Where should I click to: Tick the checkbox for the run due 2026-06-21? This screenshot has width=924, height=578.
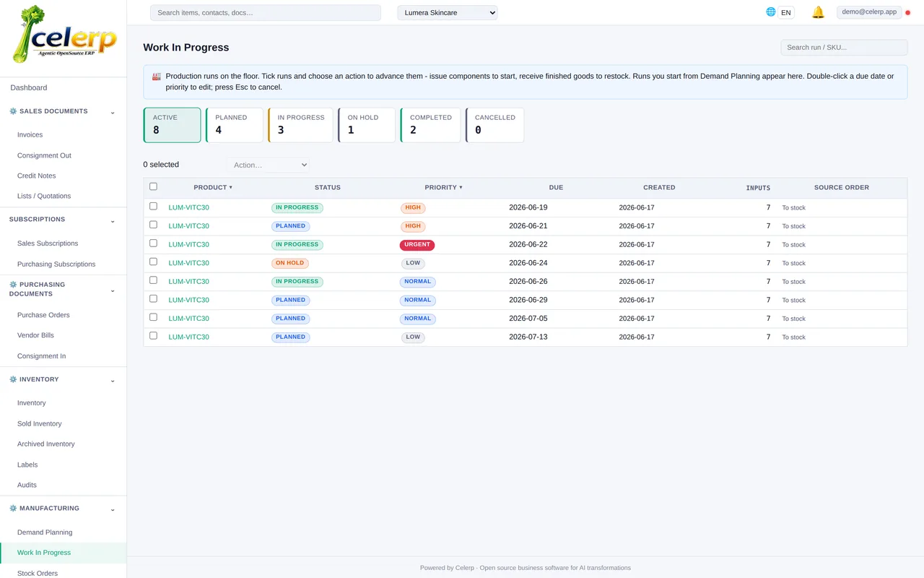(153, 225)
